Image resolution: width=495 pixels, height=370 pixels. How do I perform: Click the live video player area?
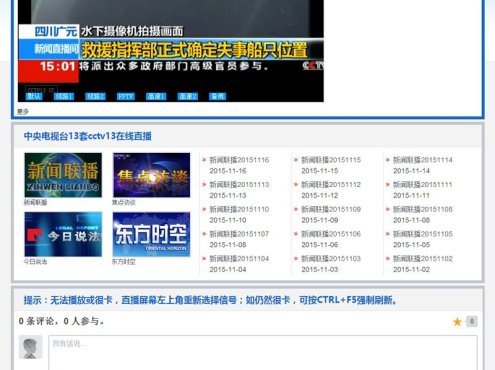[171, 51]
